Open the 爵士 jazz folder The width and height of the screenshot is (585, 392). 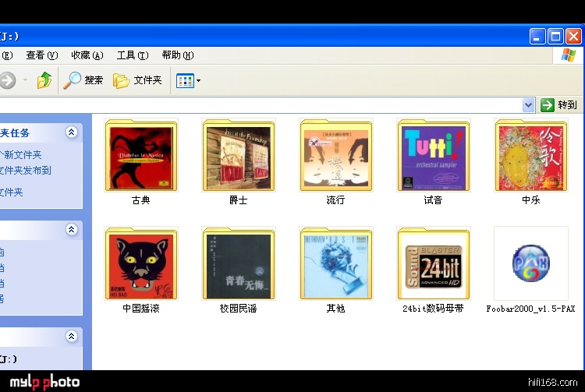[238, 156]
